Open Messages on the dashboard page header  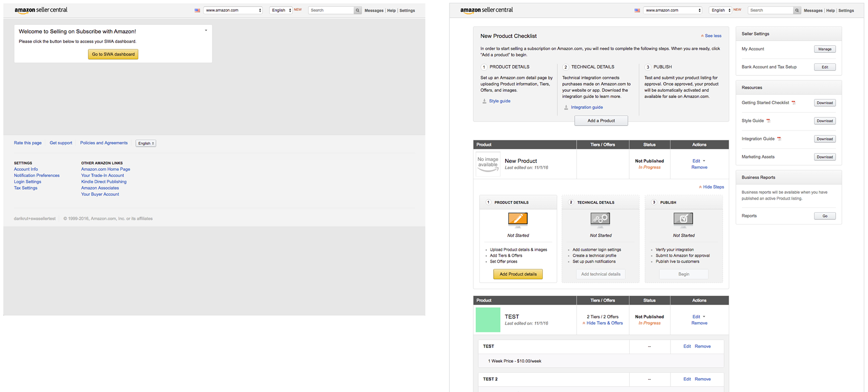(x=813, y=11)
